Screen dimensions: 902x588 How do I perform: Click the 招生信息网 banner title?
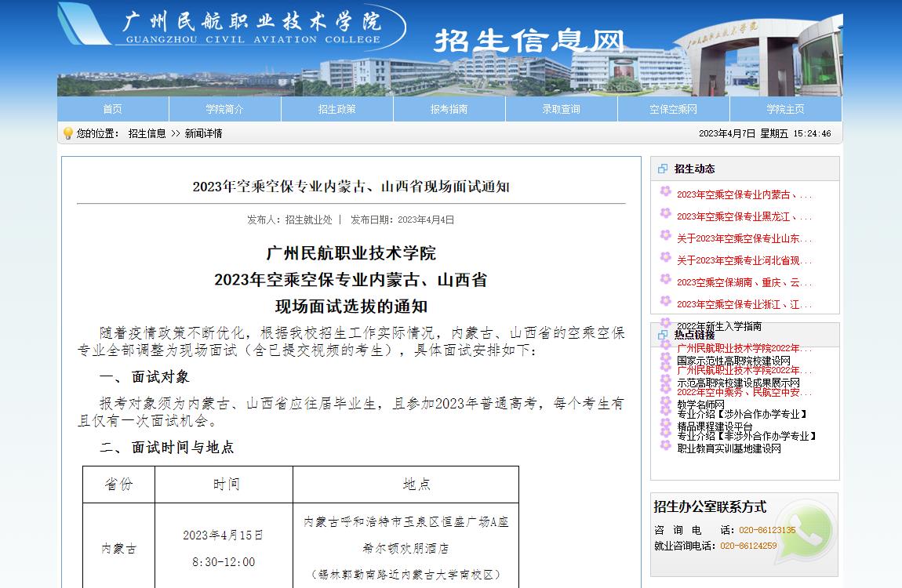529,42
